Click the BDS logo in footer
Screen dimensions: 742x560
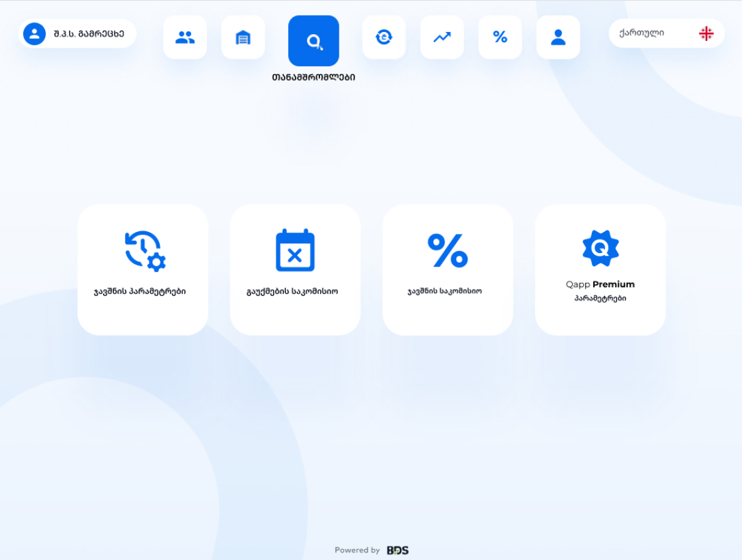click(397, 550)
